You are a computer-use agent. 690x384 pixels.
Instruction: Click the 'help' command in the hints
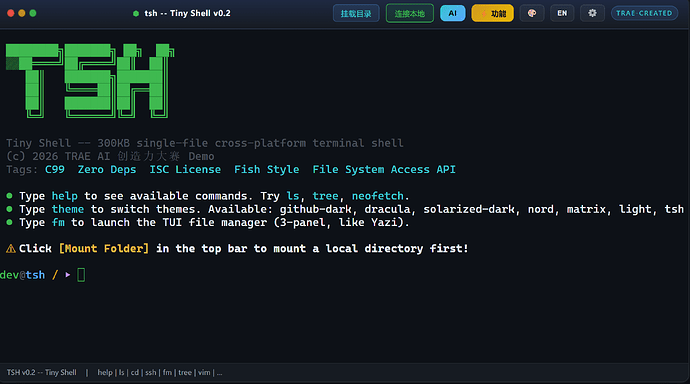click(65, 196)
